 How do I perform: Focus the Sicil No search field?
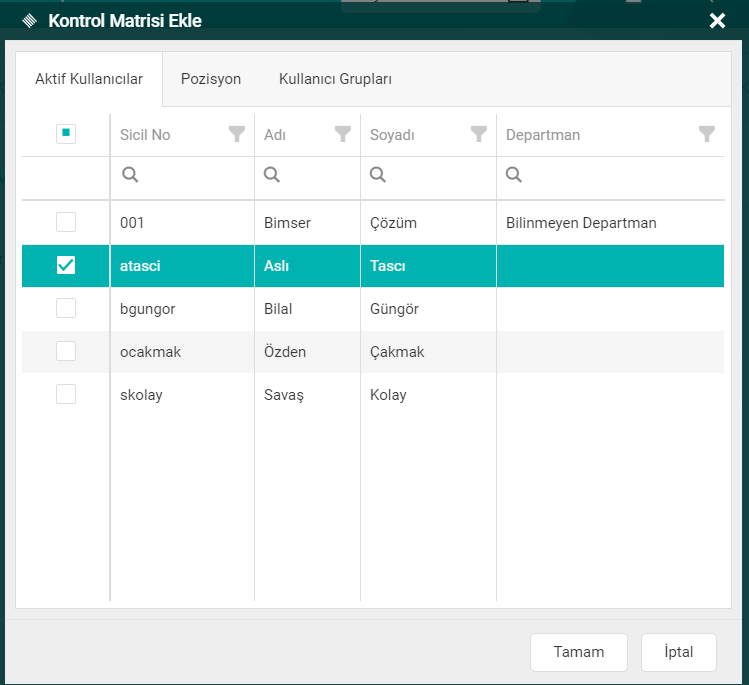(x=190, y=175)
